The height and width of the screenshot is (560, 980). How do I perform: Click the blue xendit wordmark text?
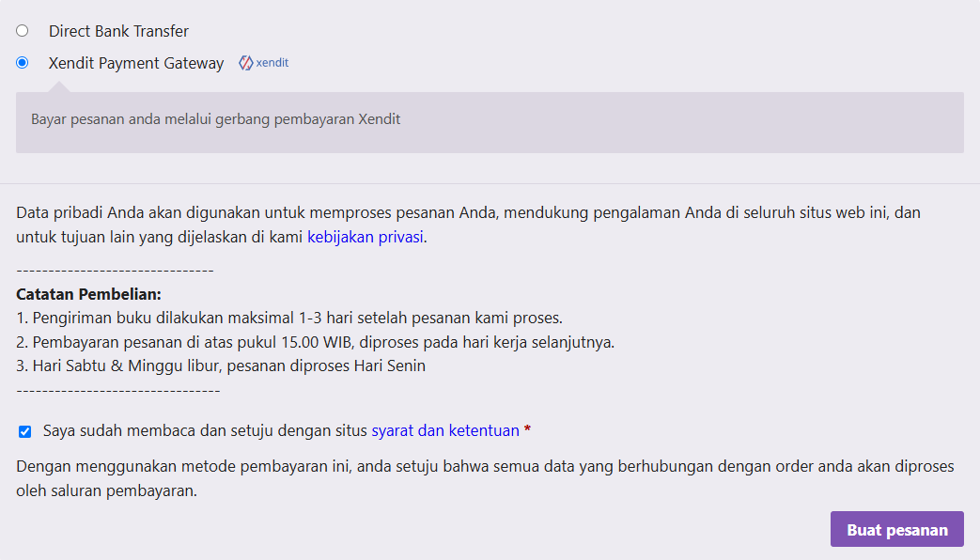pos(272,63)
